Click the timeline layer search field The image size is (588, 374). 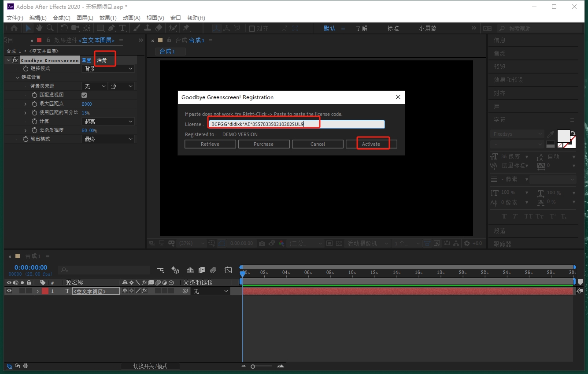tap(104, 270)
